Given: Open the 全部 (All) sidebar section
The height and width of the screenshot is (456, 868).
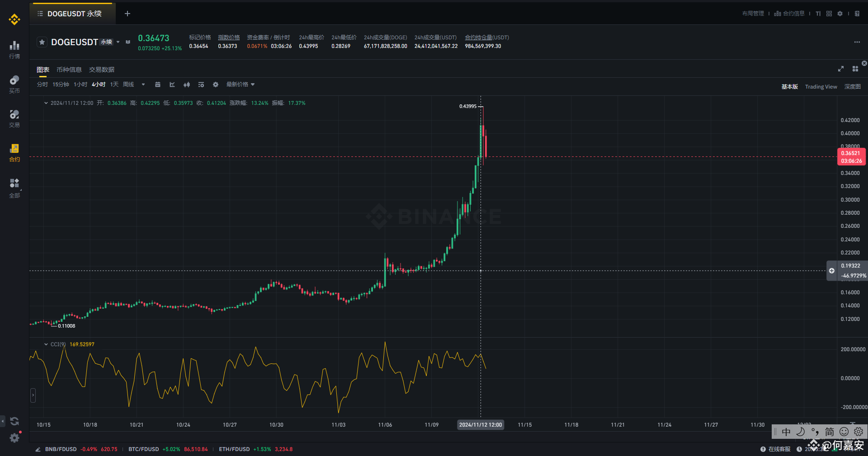Looking at the screenshot, I should (x=14, y=188).
